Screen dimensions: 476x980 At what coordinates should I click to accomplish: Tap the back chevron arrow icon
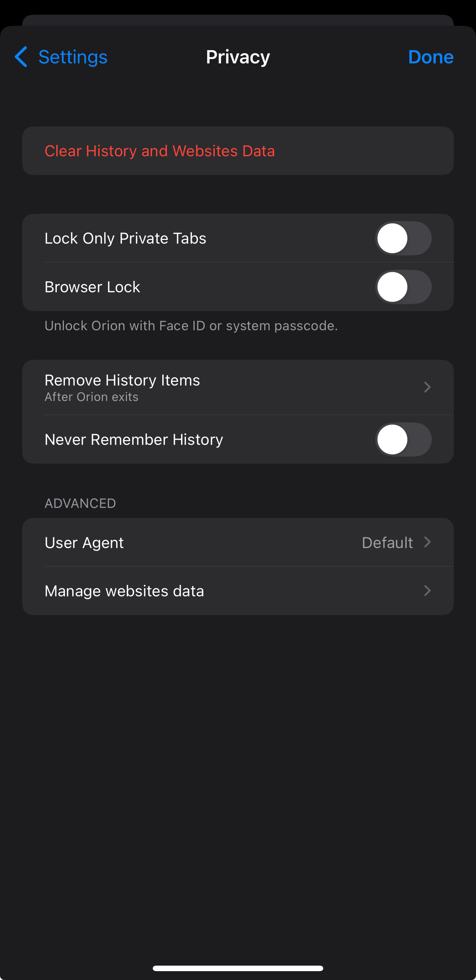pos(21,57)
